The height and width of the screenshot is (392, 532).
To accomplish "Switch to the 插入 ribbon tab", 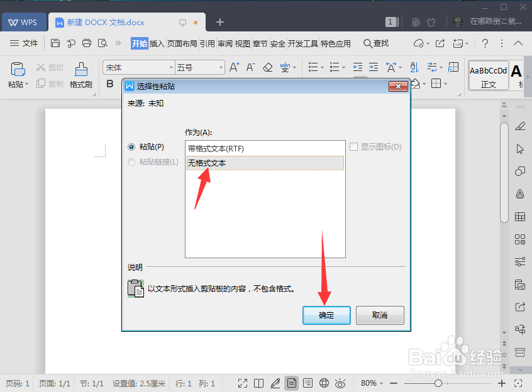I will [x=158, y=43].
